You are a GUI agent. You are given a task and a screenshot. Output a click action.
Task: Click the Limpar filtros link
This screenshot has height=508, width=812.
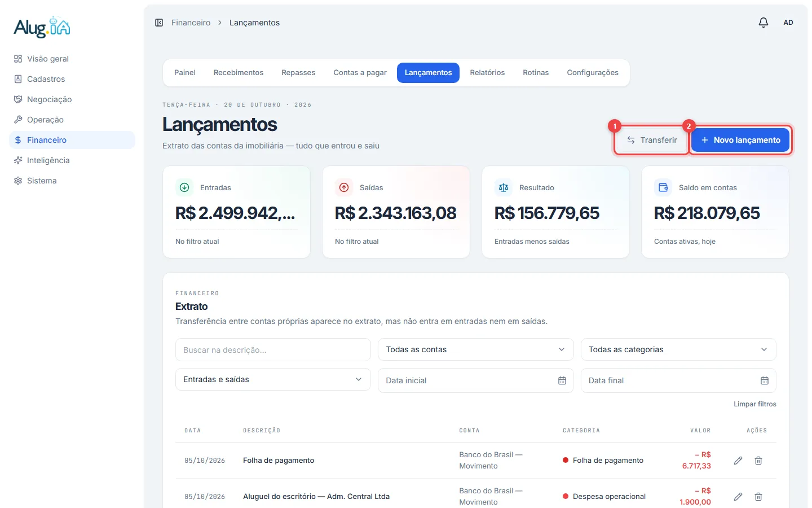[755, 404]
